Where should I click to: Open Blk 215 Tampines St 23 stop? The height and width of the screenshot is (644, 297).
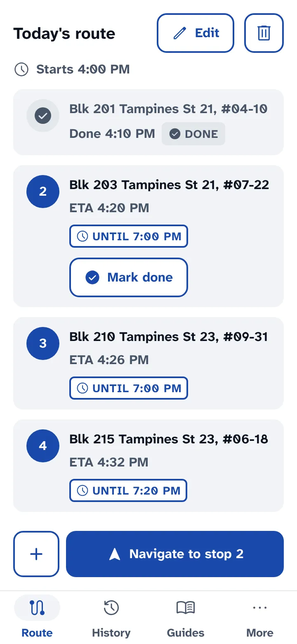point(148,466)
